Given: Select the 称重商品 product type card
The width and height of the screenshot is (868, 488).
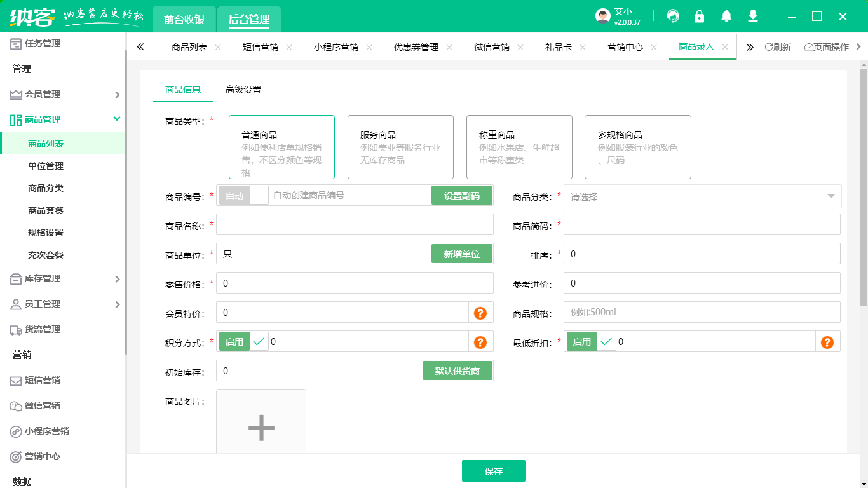Looking at the screenshot, I should 519,147.
